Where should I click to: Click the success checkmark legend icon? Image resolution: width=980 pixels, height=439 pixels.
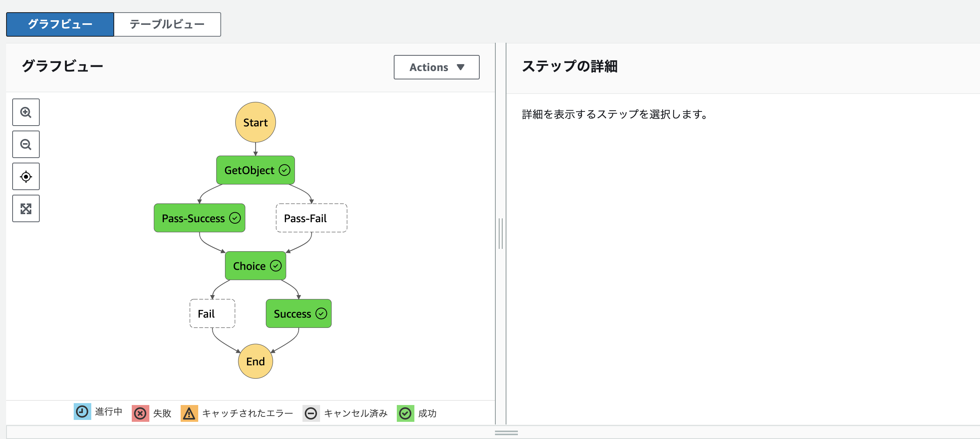pos(405,413)
